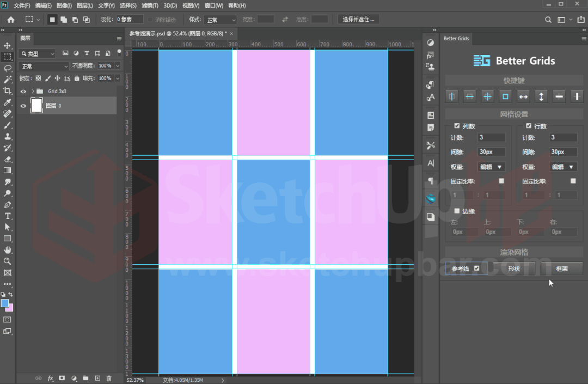The image size is (588, 384).
Task: Click the share icon at top right
Action: click(x=581, y=20)
